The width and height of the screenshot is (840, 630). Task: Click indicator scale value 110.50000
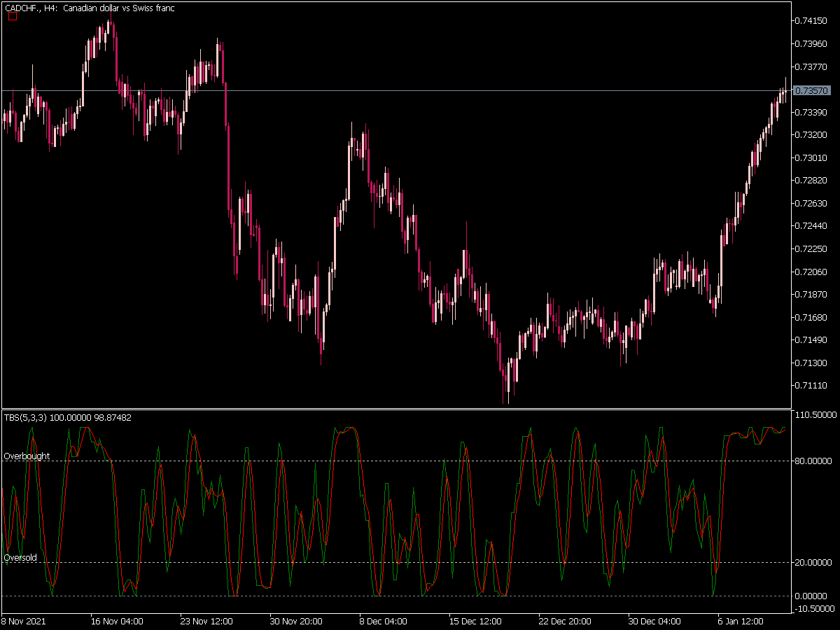tap(817, 415)
